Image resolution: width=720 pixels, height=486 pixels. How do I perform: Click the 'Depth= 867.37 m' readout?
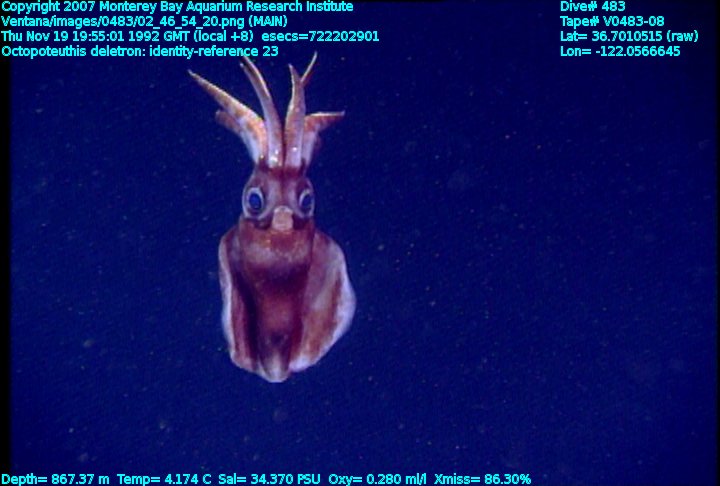click(x=56, y=479)
